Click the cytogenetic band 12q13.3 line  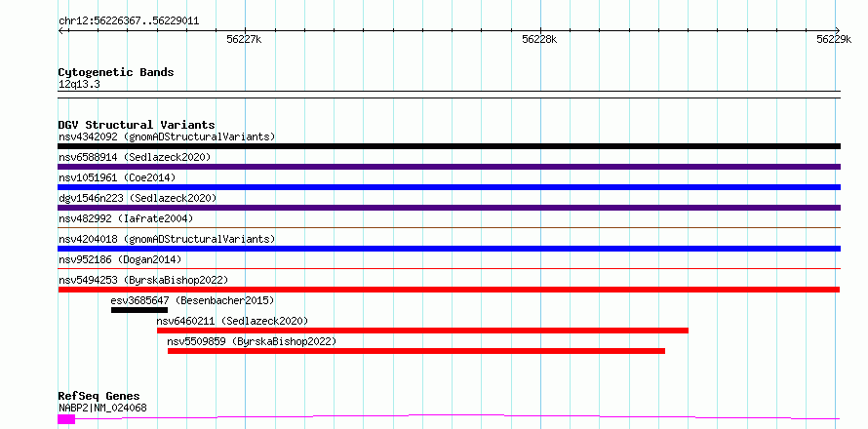pyautogui.click(x=449, y=95)
